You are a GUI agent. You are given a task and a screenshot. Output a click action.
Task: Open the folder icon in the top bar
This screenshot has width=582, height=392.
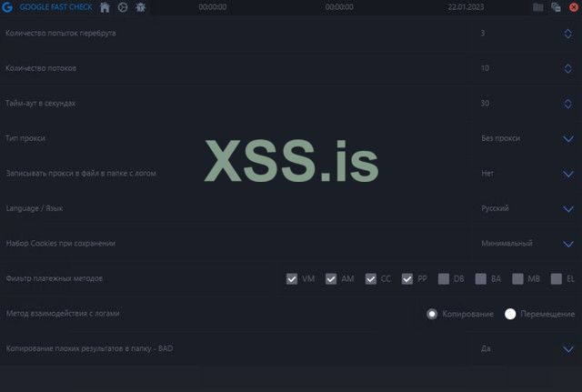538,7
